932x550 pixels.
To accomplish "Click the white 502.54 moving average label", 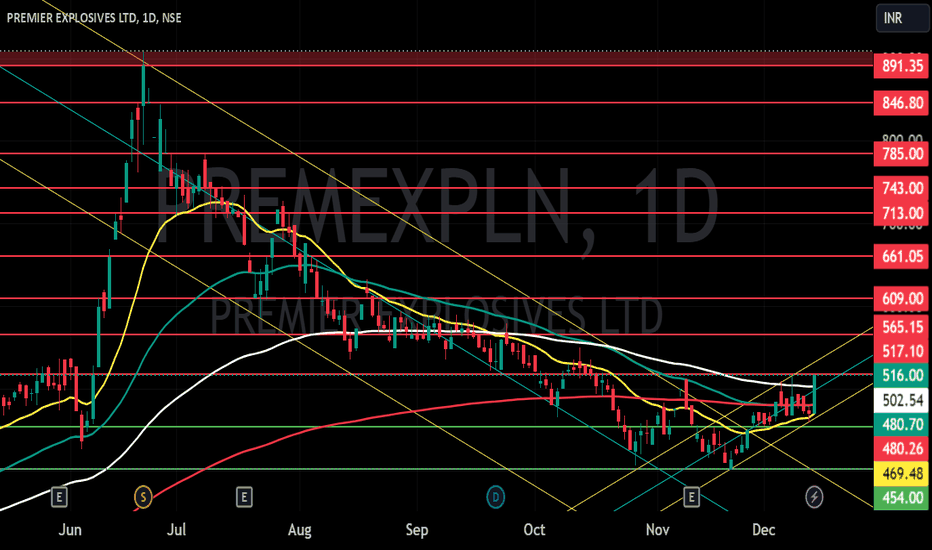I will (x=900, y=400).
